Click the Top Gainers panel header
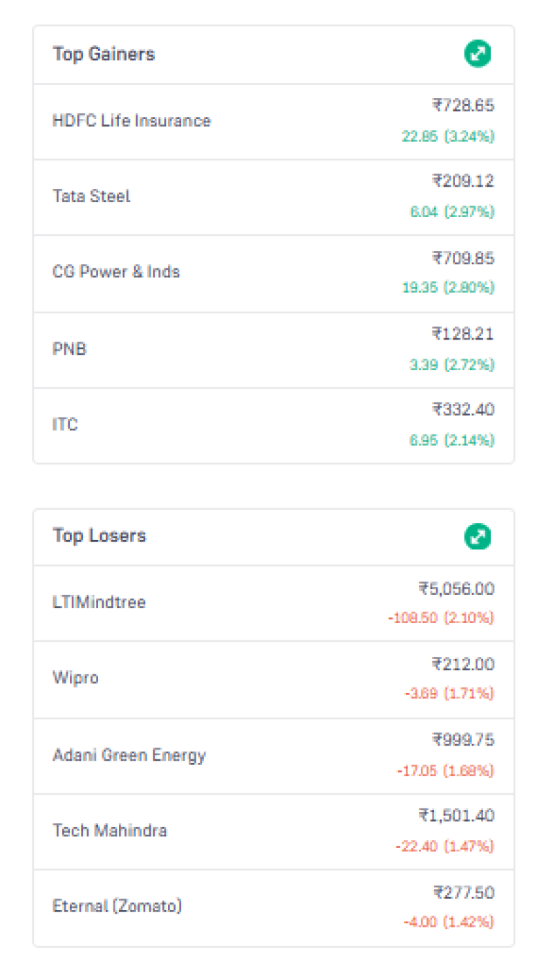The width and height of the screenshot is (553, 980). point(104,53)
